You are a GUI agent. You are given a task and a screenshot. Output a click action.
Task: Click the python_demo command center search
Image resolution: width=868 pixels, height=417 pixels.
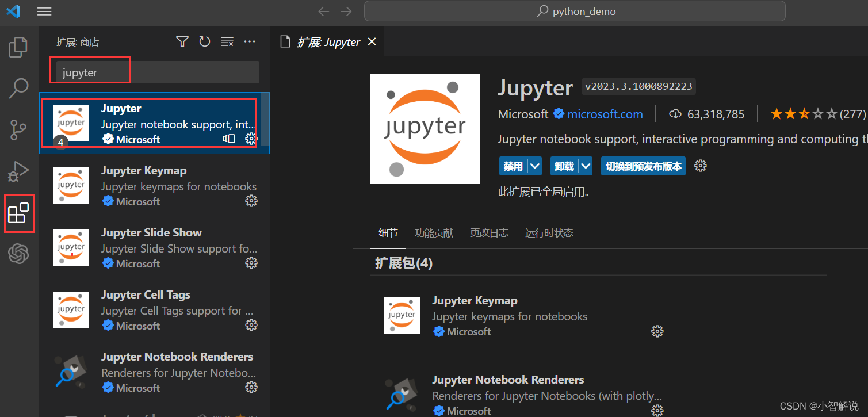pos(575,12)
